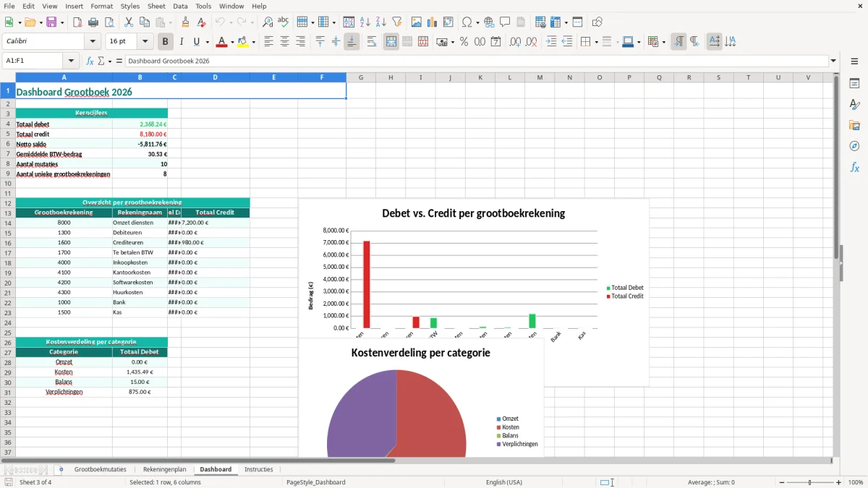
Task: Open the Tools menu
Action: 204,6
